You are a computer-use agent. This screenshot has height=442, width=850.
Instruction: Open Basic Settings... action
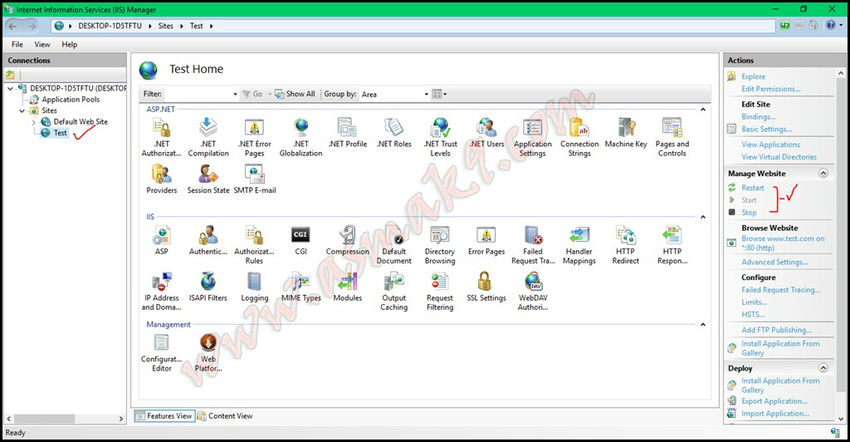767,129
